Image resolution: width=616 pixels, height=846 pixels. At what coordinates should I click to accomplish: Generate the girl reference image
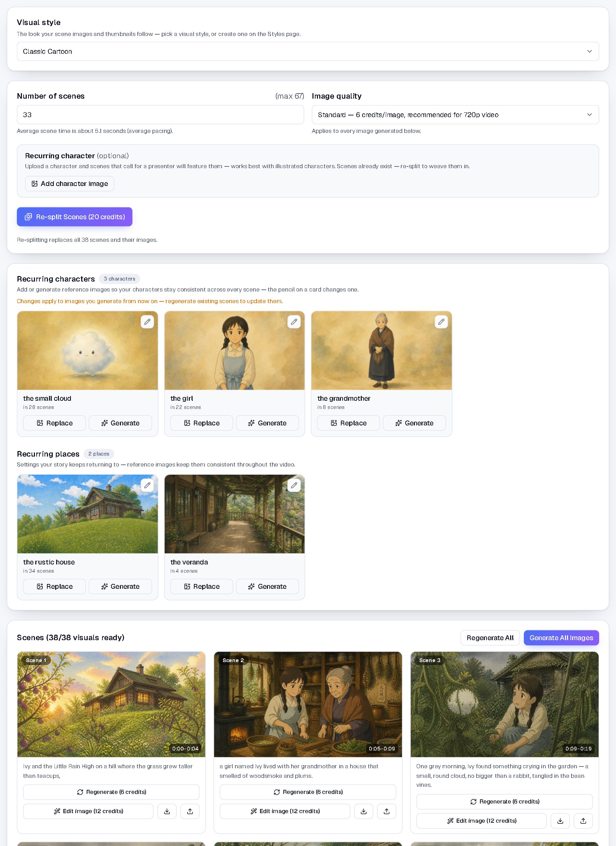click(x=267, y=423)
